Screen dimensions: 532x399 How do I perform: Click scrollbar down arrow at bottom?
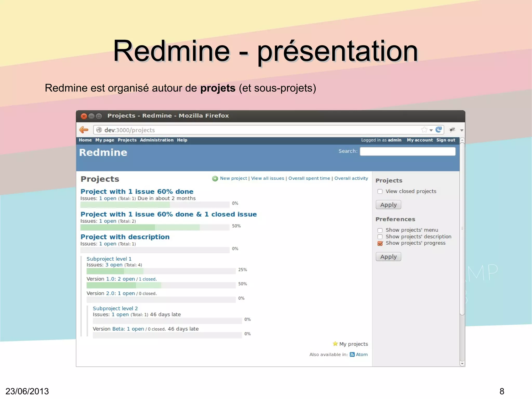coord(462,364)
